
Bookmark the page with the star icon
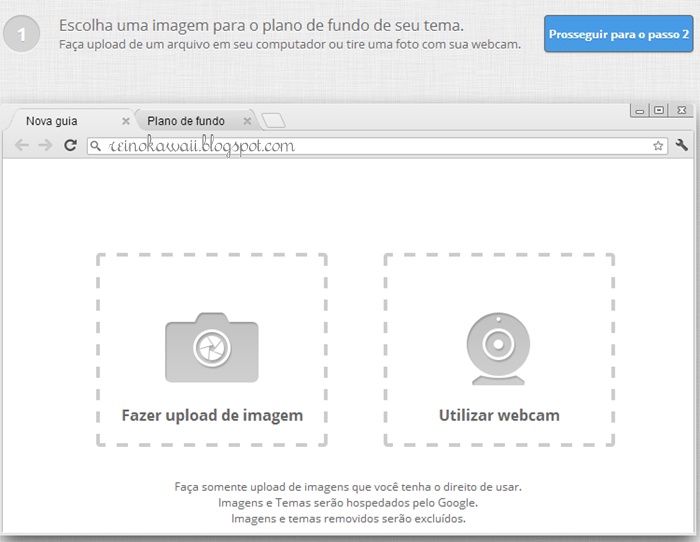(x=658, y=146)
